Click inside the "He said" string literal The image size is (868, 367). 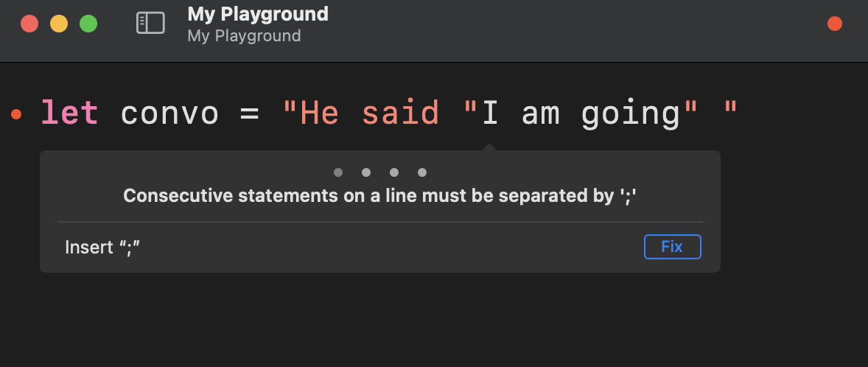pyautogui.click(x=361, y=113)
